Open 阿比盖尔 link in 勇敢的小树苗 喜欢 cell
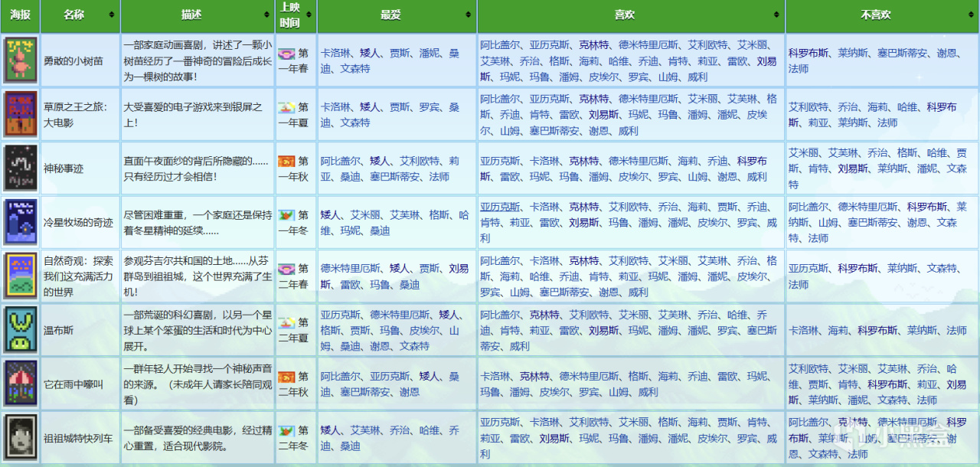Viewport: 980px width, 467px height. point(500,45)
